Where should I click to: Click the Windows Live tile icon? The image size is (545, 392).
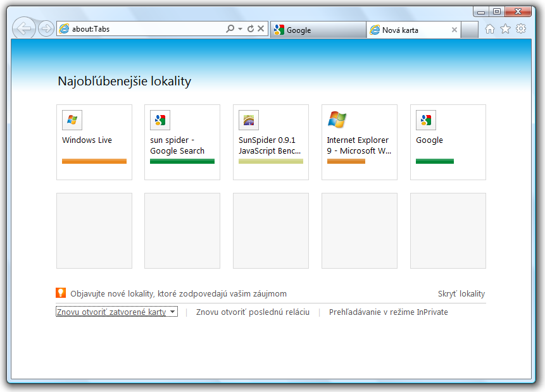point(72,120)
